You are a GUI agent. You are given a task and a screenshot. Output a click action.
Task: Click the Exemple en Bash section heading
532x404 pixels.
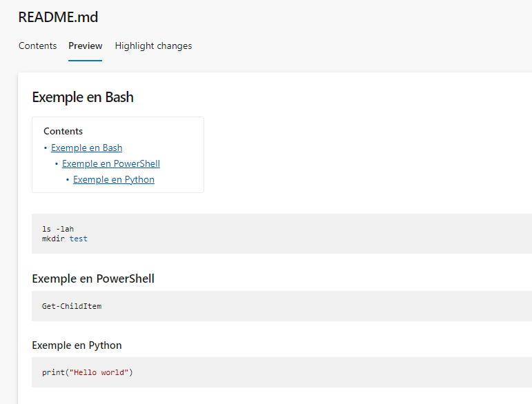pos(83,97)
